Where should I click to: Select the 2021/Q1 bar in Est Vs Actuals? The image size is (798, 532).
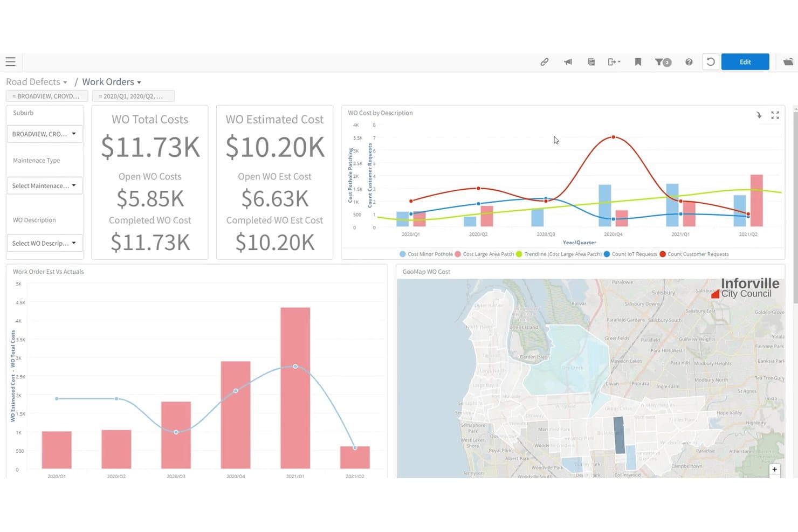[x=295, y=388]
